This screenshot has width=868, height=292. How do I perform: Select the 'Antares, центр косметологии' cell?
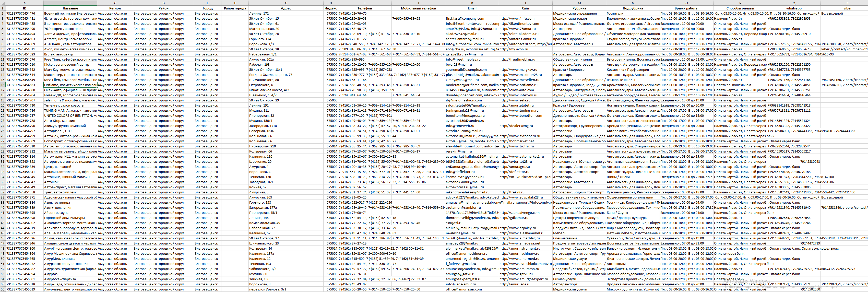pyautogui.click(x=70, y=39)
